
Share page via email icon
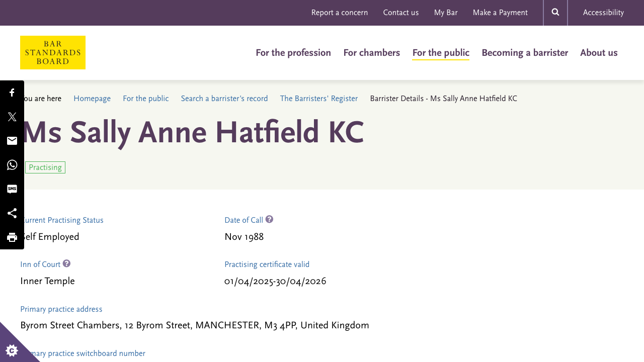(x=12, y=141)
